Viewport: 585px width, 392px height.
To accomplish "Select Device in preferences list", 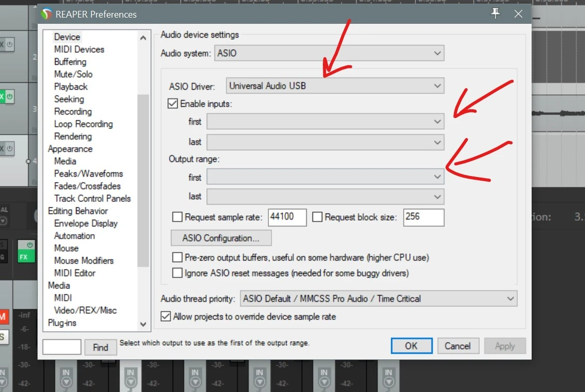I will 67,37.
